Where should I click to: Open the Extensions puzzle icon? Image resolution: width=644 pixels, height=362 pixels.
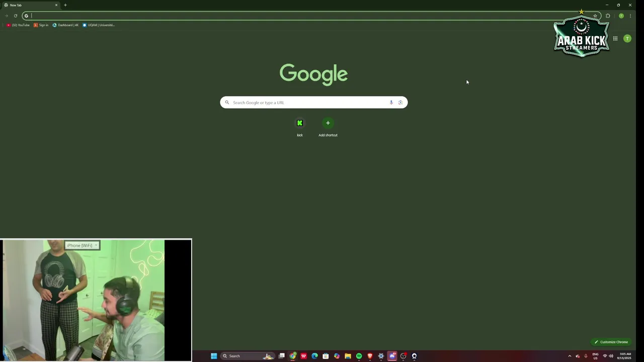click(608, 16)
